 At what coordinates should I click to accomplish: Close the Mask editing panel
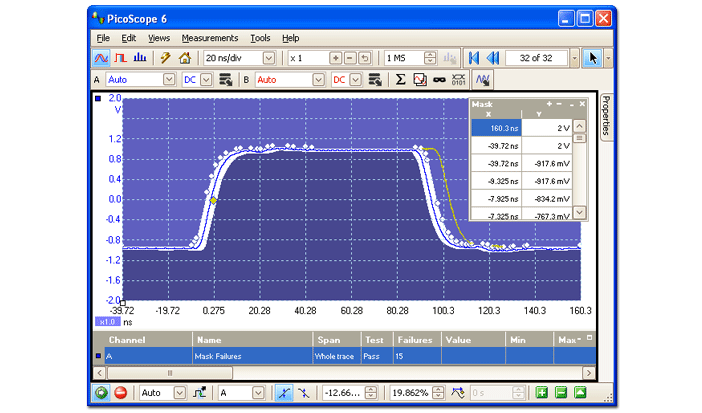pyautogui.click(x=582, y=104)
